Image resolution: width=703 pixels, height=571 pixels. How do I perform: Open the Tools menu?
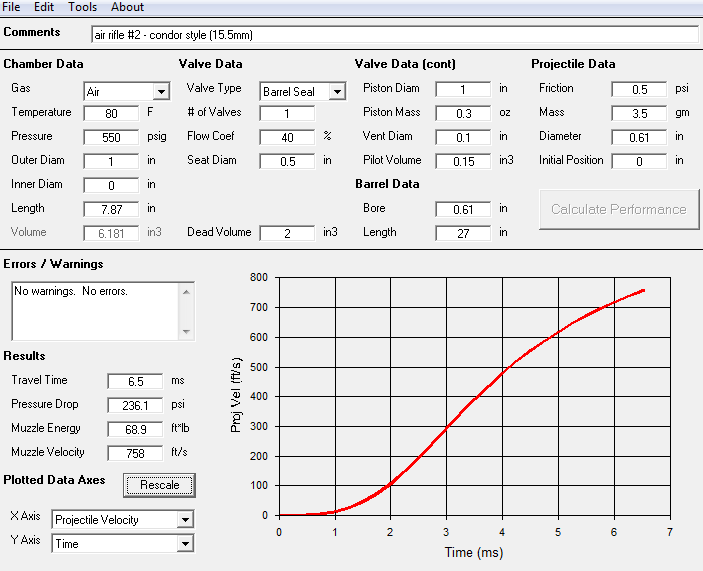tap(83, 7)
